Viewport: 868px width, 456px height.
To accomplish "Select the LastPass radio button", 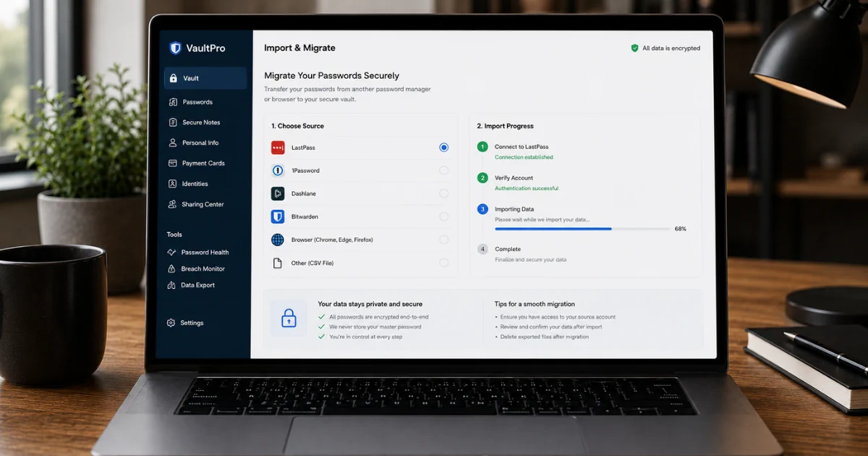I will point(444,147).
